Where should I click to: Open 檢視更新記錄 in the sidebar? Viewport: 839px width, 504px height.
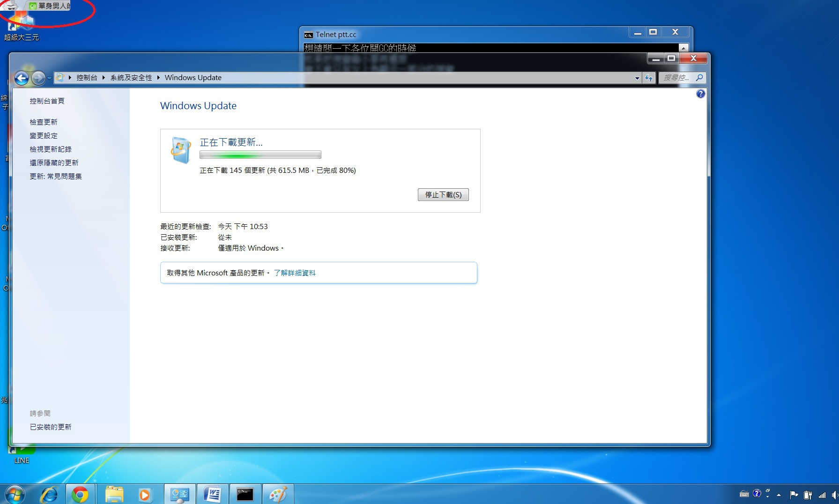pyautogui.click(x=51, y=149)
